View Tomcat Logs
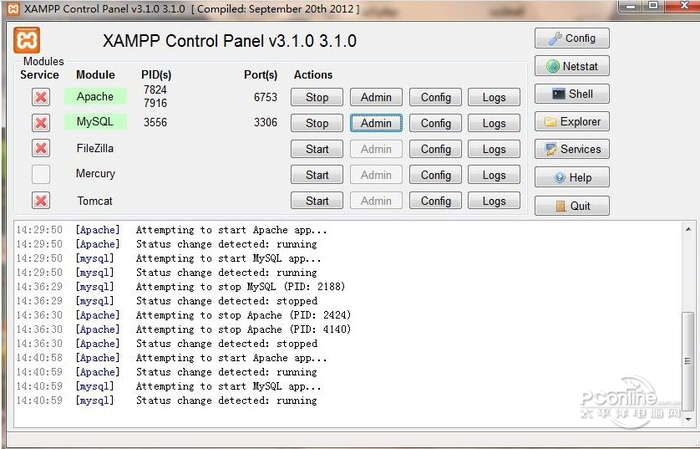Viewport: 700px width, 449px height. 494,201
